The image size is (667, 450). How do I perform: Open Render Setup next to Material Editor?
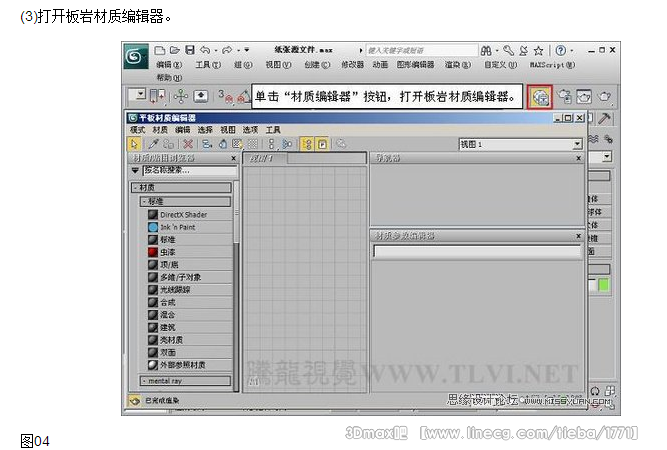tap(565, 97)
